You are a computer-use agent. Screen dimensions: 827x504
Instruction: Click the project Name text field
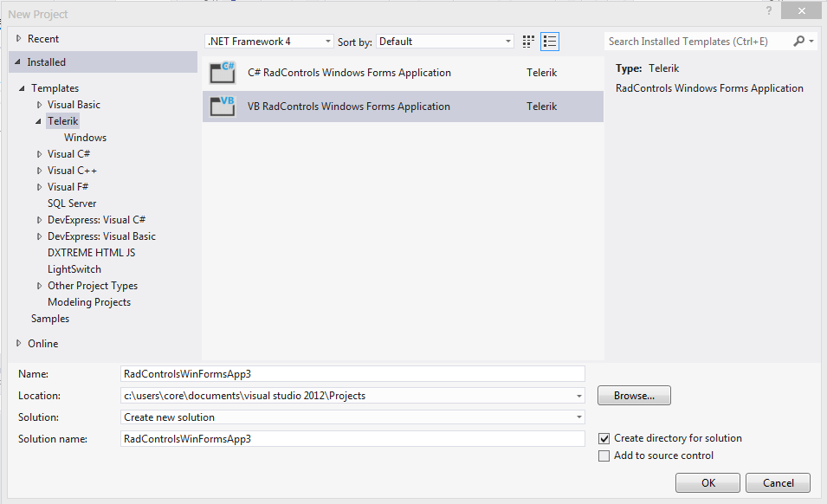pyautogui.click(x=353, y=374)
